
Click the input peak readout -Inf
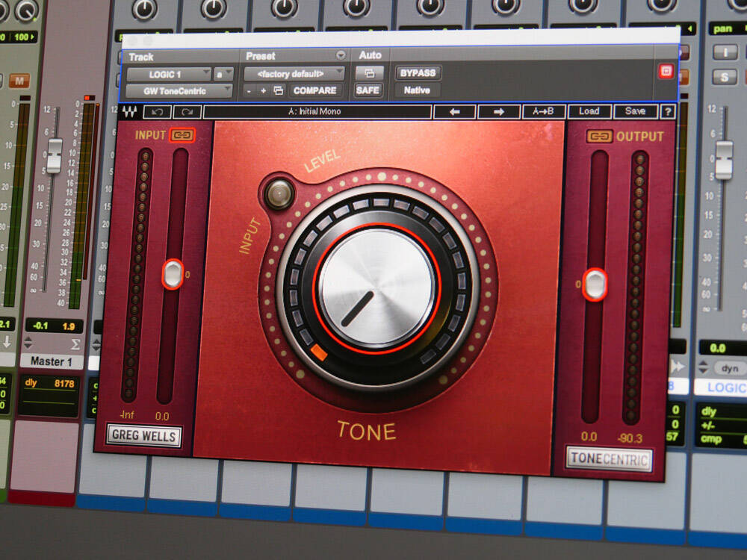pos(127,415)
